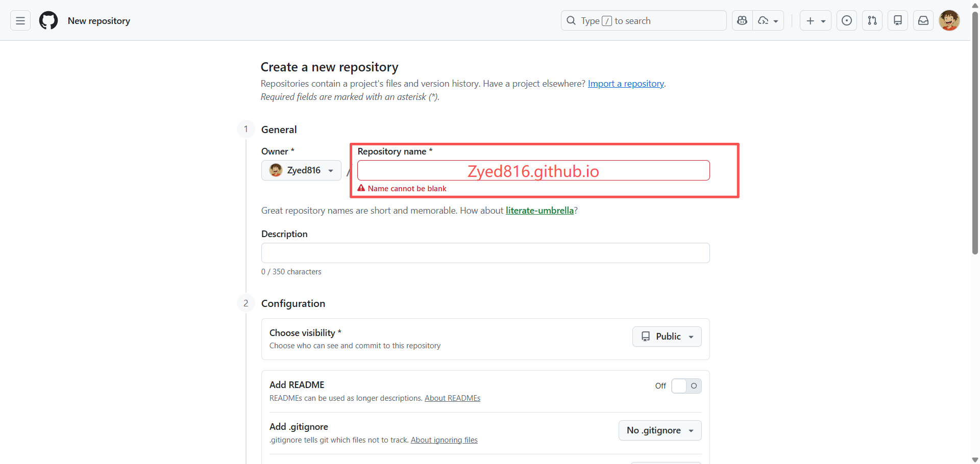Open the About ignoring files link

(444, 440)
